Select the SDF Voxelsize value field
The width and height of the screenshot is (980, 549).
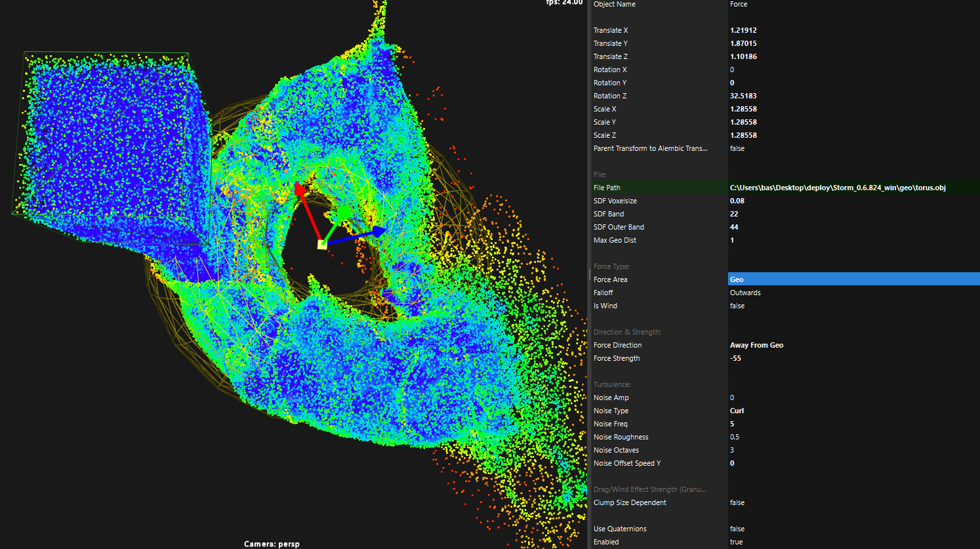(737, 201)
